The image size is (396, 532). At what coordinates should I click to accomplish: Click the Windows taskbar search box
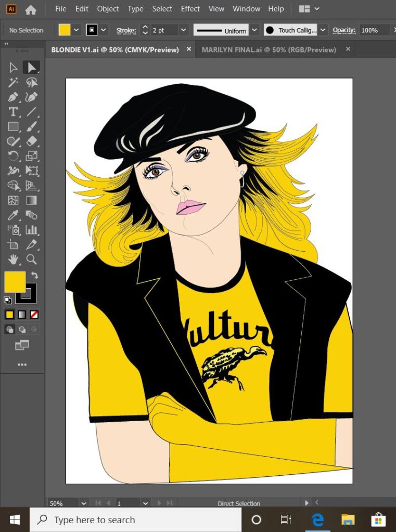[x=135, y=520]
